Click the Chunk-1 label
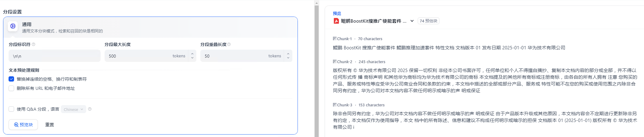This screenshot has height=137, width=644. 344,39
